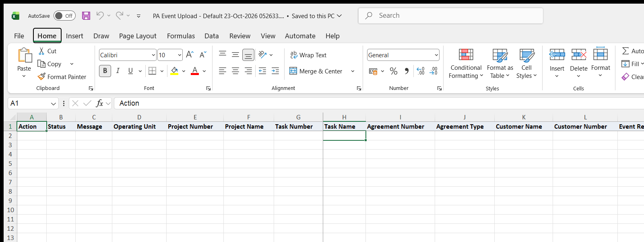Expand Merge & Center options arrow
Image resolution: width=644 pixels, height=242 pixels.
click(353, 71)
